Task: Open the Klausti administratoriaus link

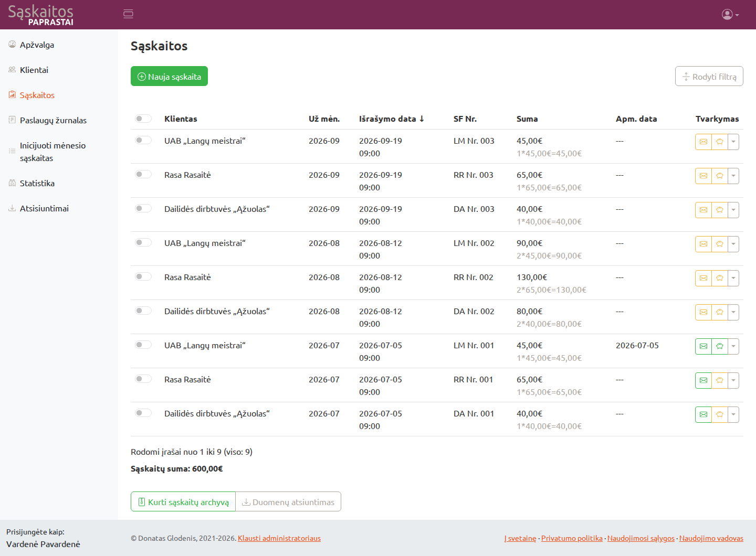Action: 279,538
